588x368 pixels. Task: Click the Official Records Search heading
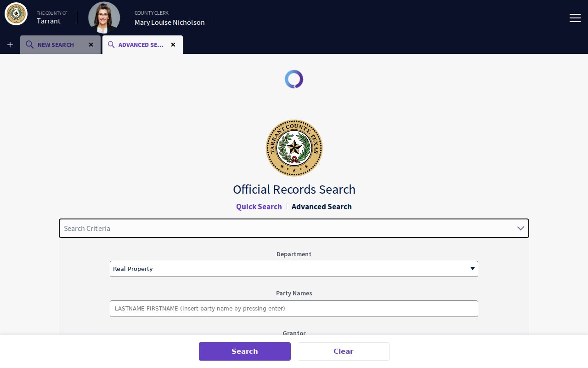(294, 190)
